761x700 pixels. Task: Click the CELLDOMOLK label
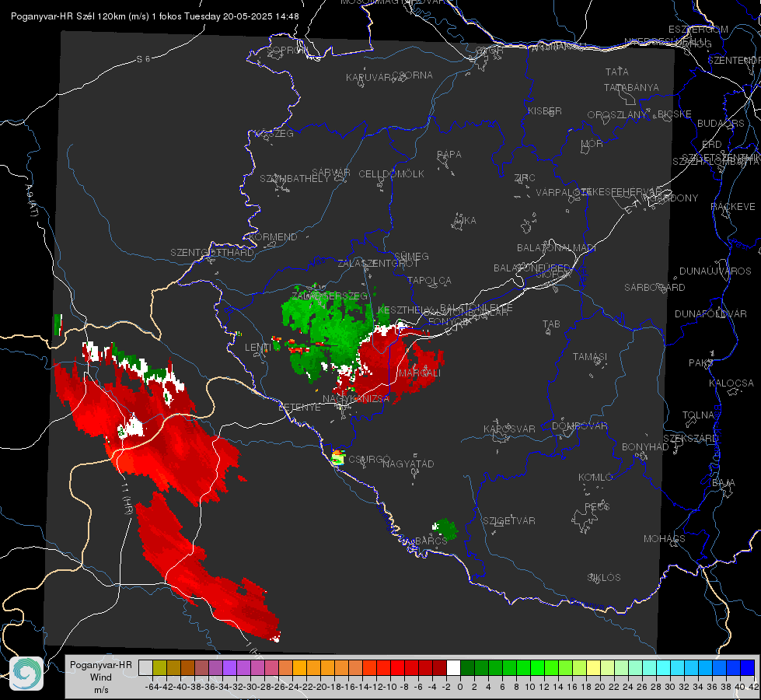391,174
